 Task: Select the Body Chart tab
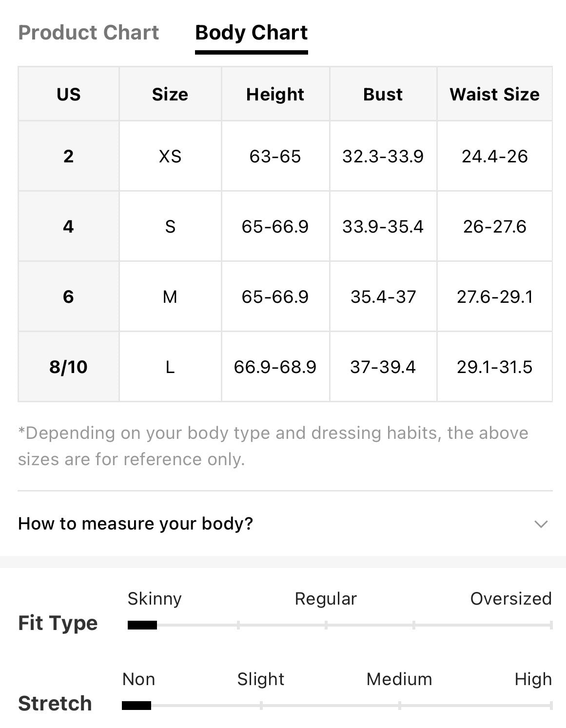coord(251,33)
